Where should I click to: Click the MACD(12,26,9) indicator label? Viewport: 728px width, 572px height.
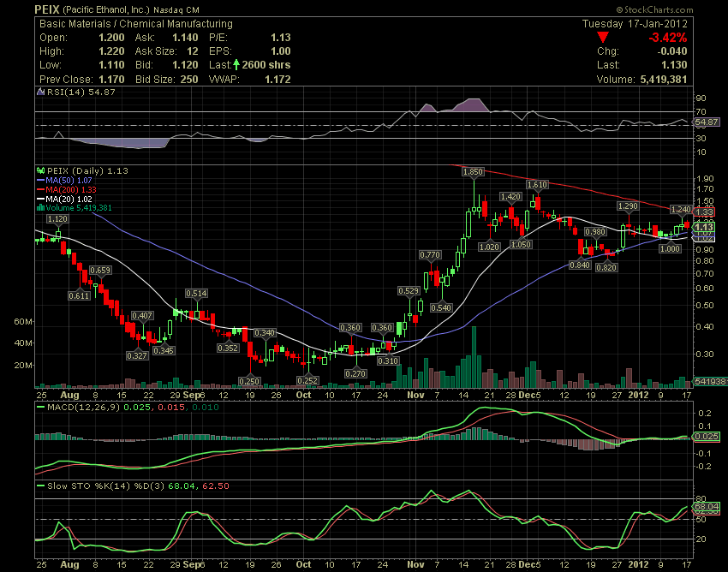[82, 408]
